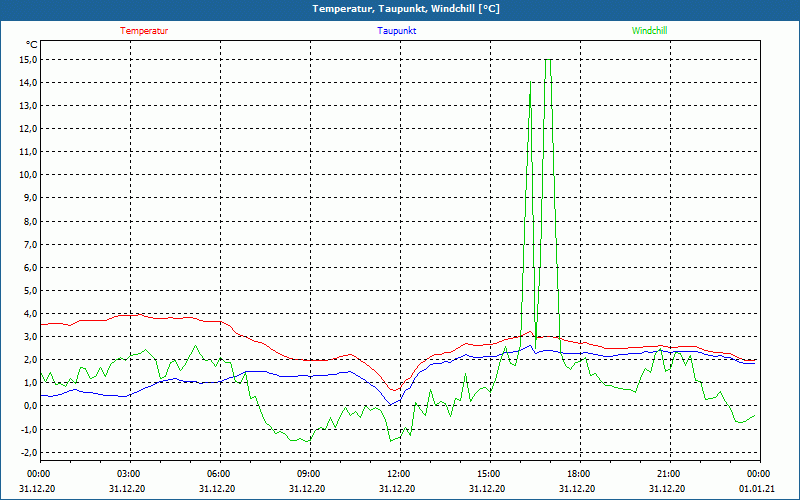
Task: Click the 1,0 y-axis value
Action: [x=31, y=382]
